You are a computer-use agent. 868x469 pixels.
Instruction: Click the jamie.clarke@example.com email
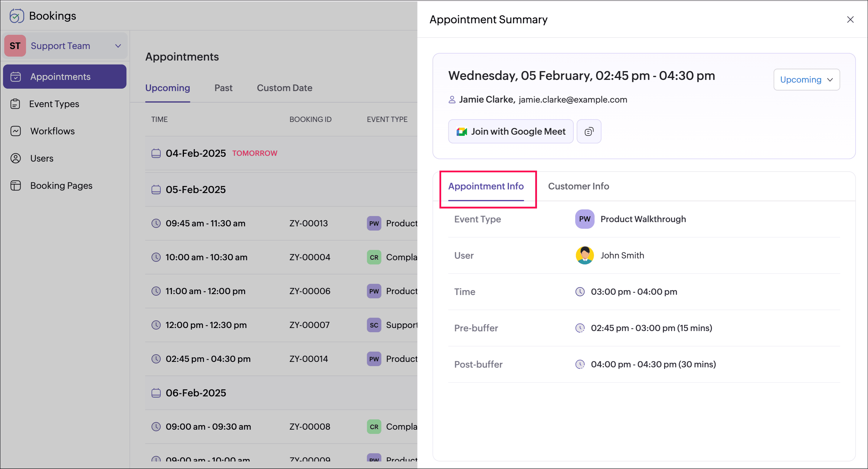(x=573, y=100)
